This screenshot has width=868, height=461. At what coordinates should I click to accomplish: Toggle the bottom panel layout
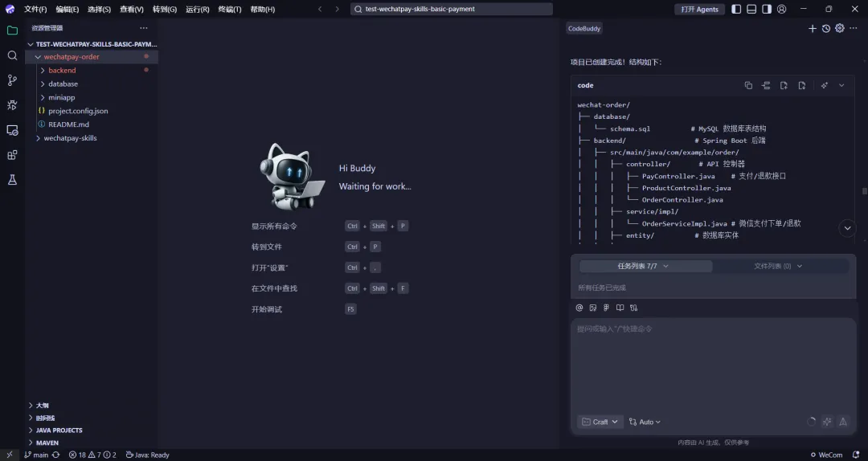click(x=751, y=9)
